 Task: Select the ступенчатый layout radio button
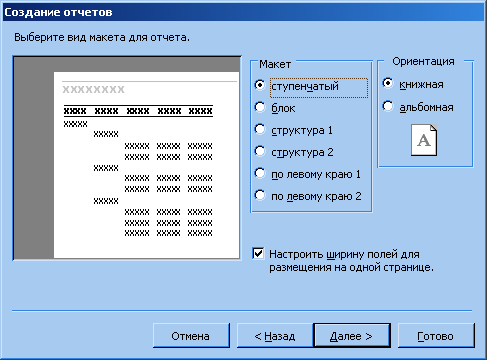pos(260,85)
